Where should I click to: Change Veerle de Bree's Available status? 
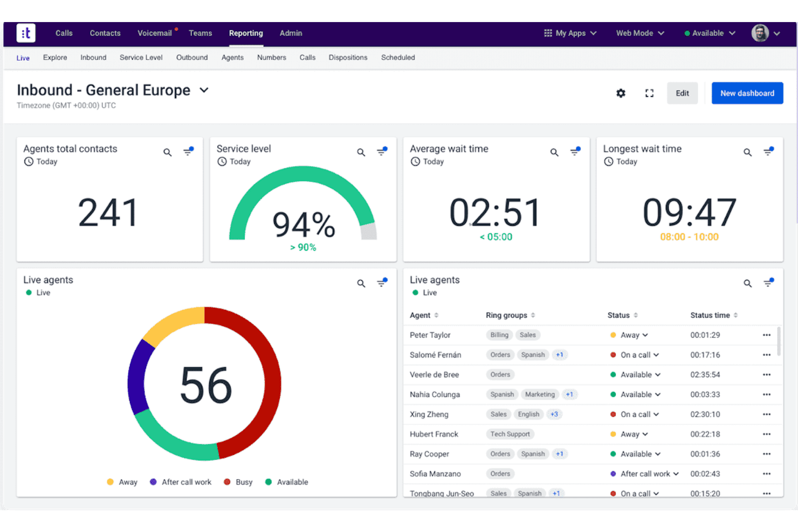636,375
